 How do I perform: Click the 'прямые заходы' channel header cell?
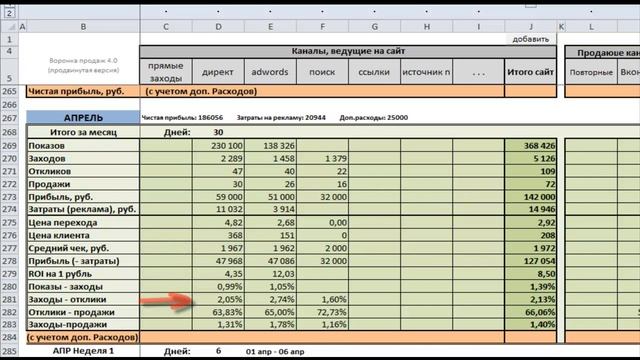click(166, 72)
